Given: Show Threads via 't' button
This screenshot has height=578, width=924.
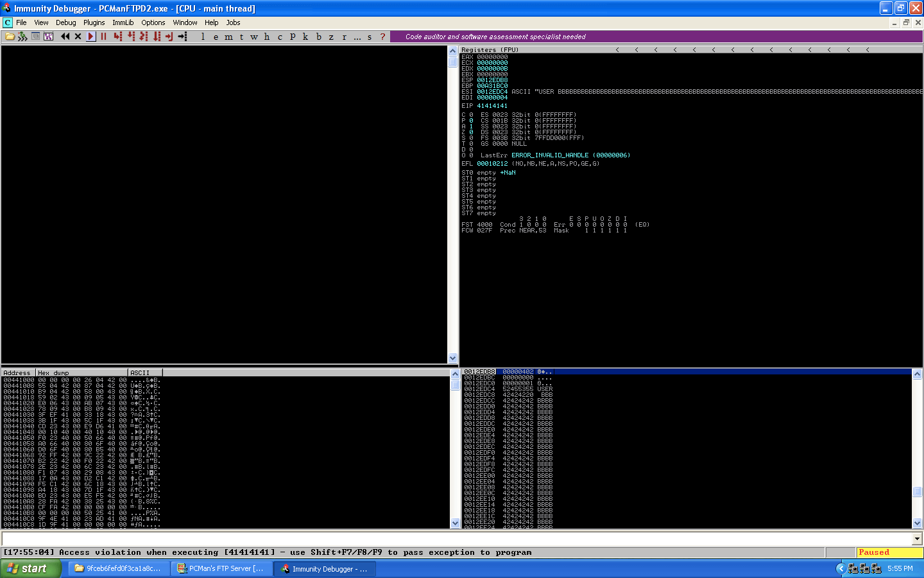Looking at the screenshot, I should (x=241, y=37).
